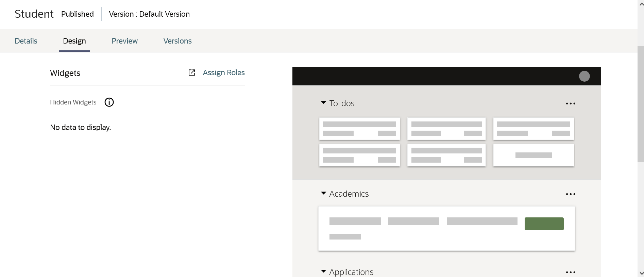Select the Academics placeholder card
The height and width of the screenshot is (280, 644).
(446, 229)
